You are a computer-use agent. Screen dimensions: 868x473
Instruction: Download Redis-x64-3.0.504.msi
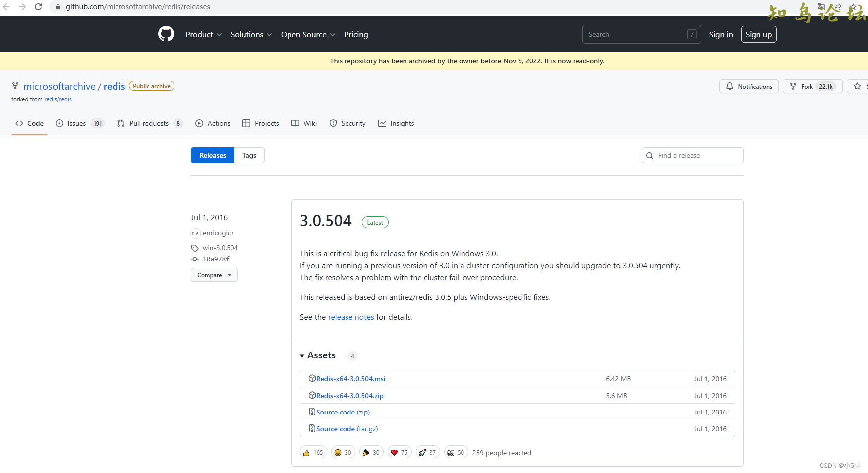tap(350, 379)
